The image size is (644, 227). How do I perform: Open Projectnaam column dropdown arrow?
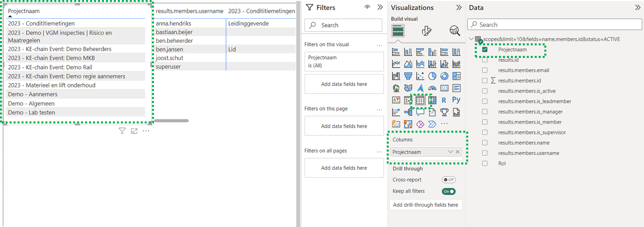pyautogui.click(x=450, y=152)
